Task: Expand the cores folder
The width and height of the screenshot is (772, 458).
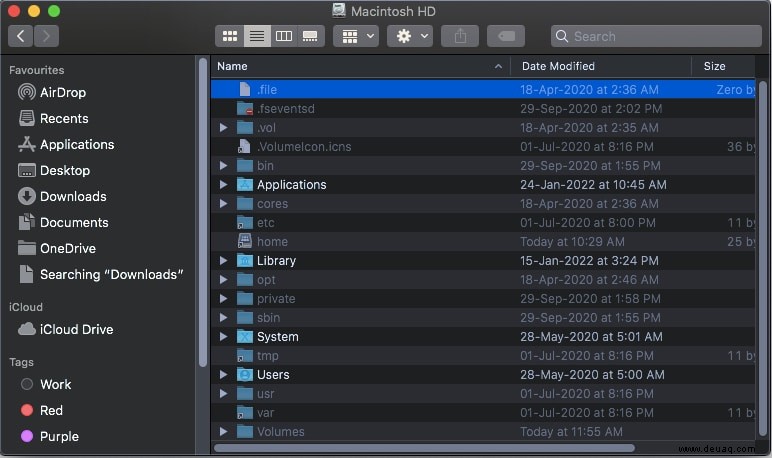Action: pyautogui.click(x=224, y=203)
